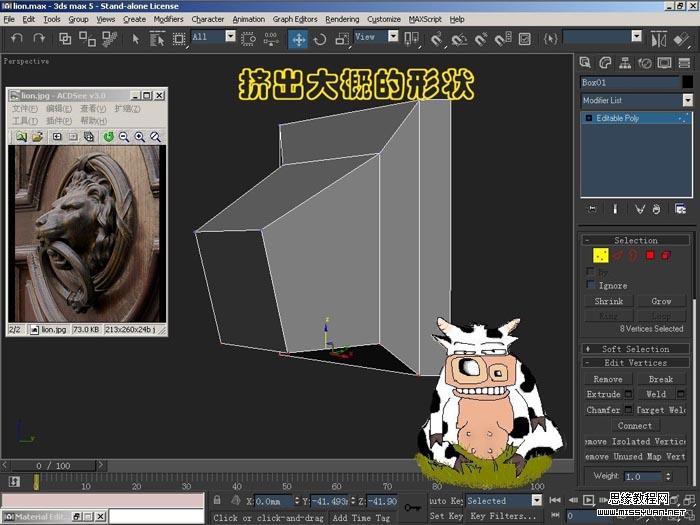Screen dimensions: 700x525
Task: Open the Display command panel tab
Action: (x=664, y=62)
